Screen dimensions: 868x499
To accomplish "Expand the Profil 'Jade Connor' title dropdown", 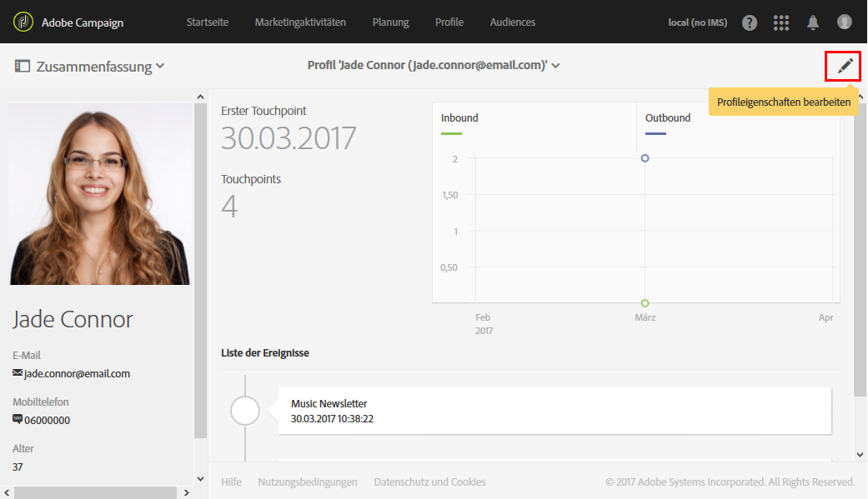I will [556, 66].
